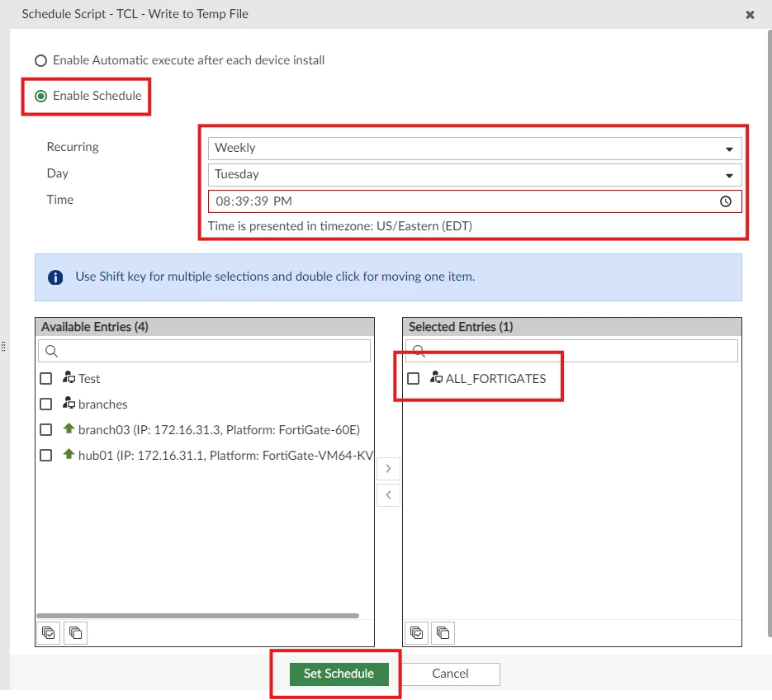772x700 pixels.
Task: Select the hub01 FortiGate-VM64 entry
Action: pyautogui.click(x=225, y=456)
